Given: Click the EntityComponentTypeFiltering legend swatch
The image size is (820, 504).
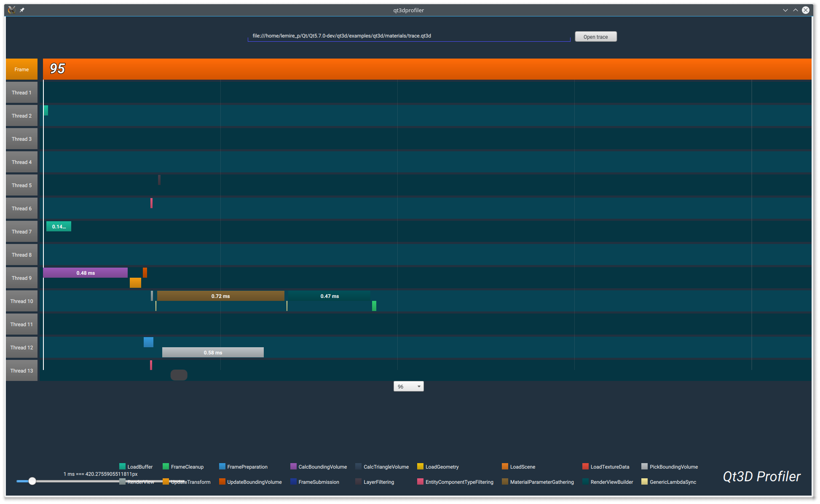Looking at the screenshot, I should (420, 481).
